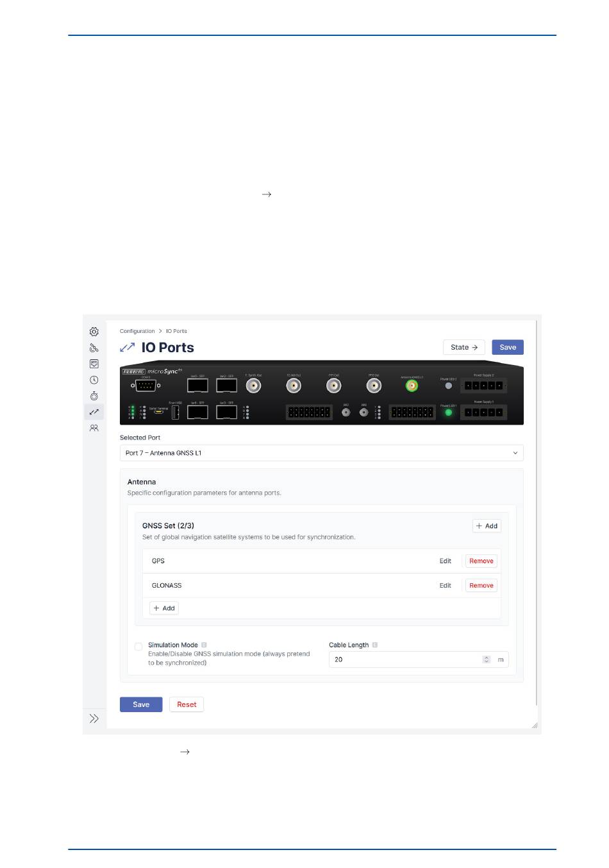
Task: Remove the GPS entry
Action: [x=481, y=561]
